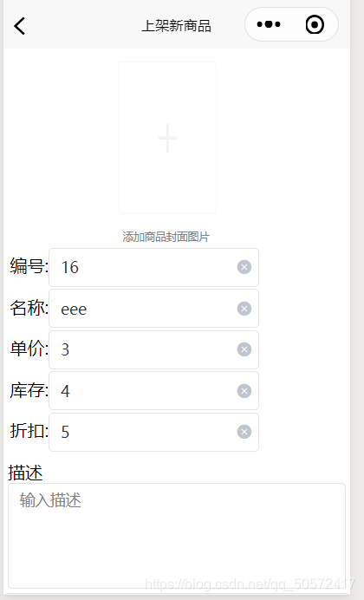Click the 折扣 input containing 5
Screen dimensions: 364x600
point(153,432)
